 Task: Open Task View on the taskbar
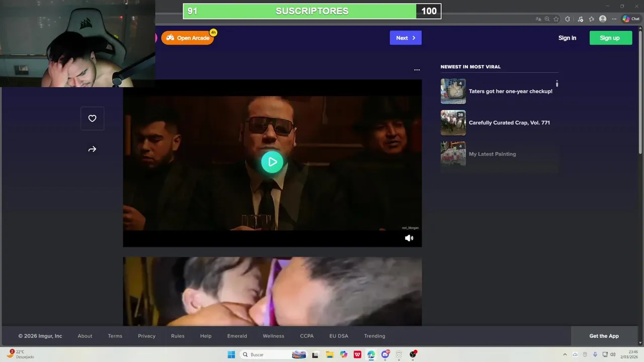pyautogui.click(x=315, y=354)
